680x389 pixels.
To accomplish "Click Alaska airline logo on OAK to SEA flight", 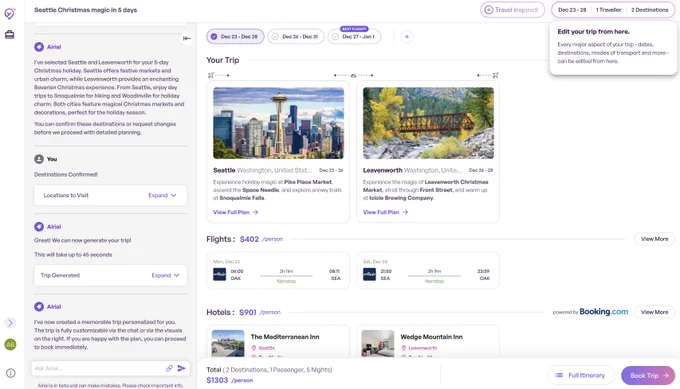I will click(220, 275).
